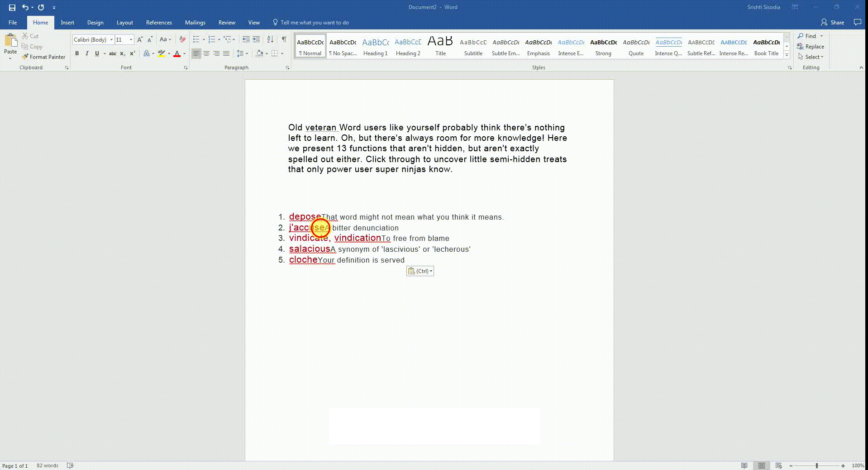The image size is (868, 470).
Task: Apply the Intense Quote style
Action: (x=668, y=46)
